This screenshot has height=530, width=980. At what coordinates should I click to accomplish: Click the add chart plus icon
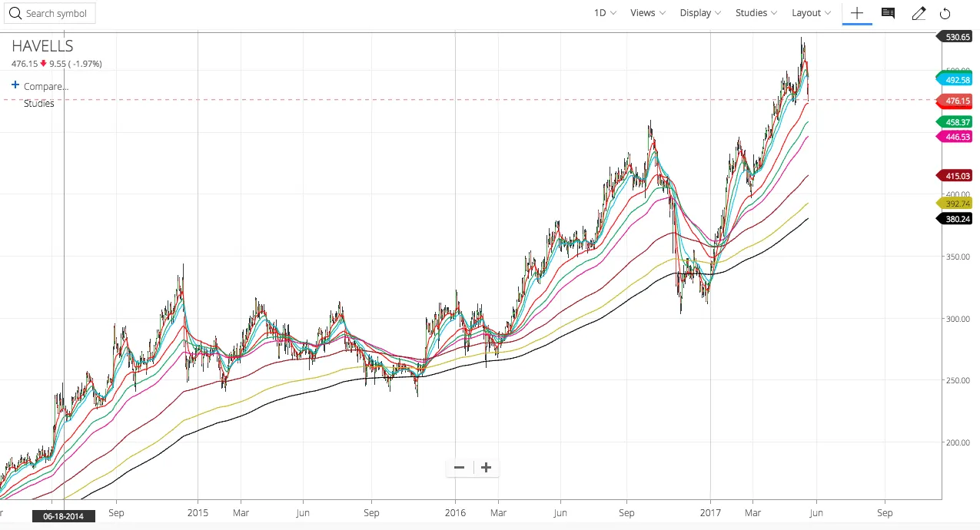tap(856, 13)
